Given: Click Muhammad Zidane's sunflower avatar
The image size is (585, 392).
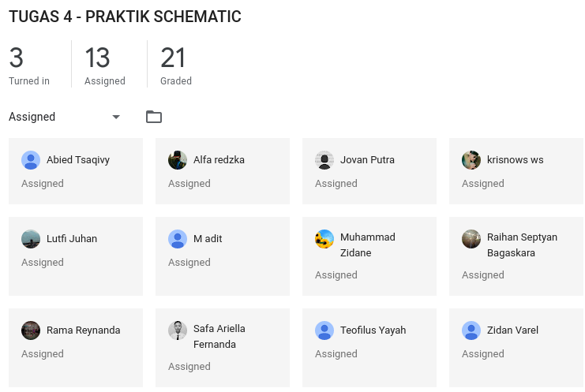Looking at the screenshot, I should pos(324,239).
